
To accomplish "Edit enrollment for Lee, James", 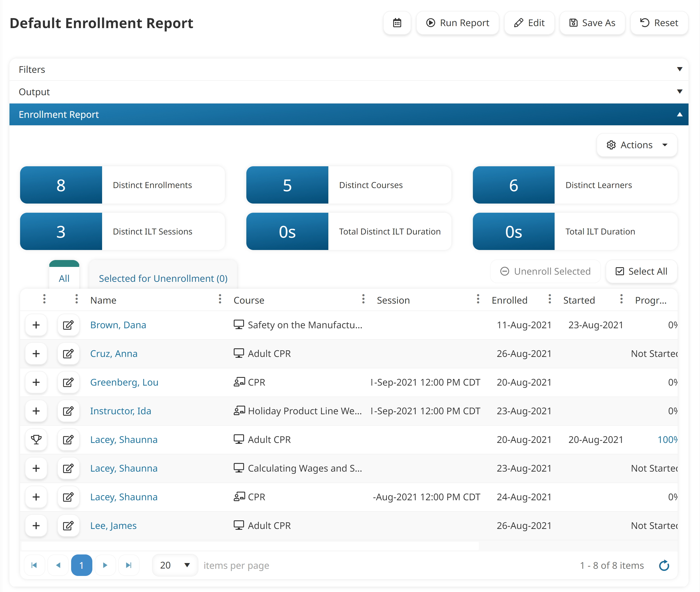I will [68, 525].
